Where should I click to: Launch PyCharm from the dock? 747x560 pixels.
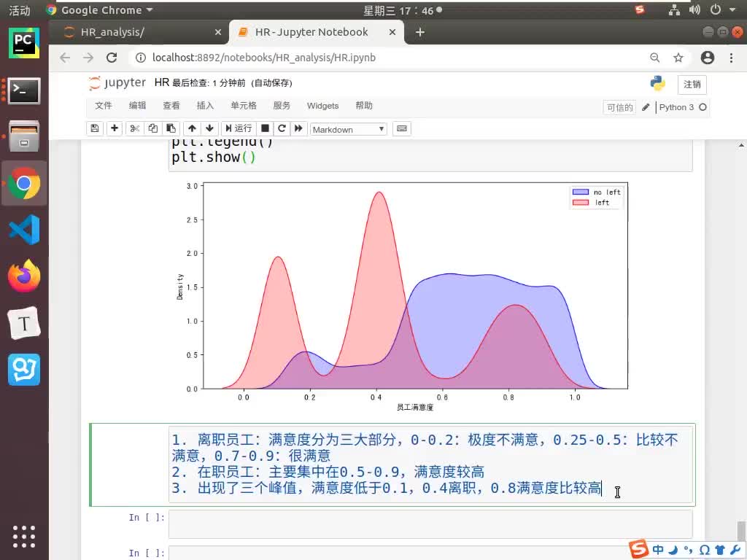pos(24,43)
